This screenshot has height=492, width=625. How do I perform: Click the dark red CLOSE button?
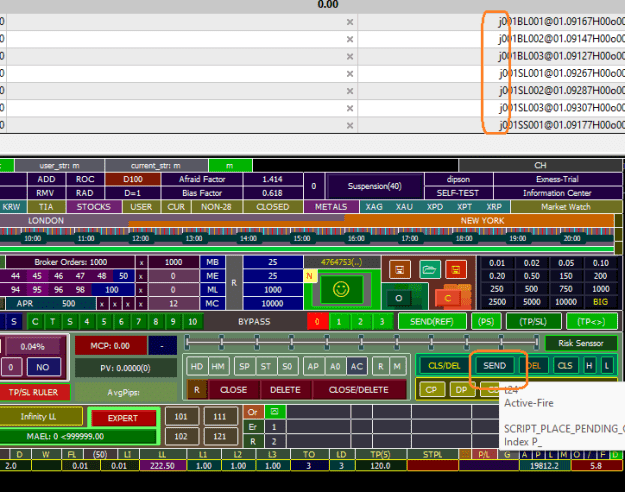234,390
